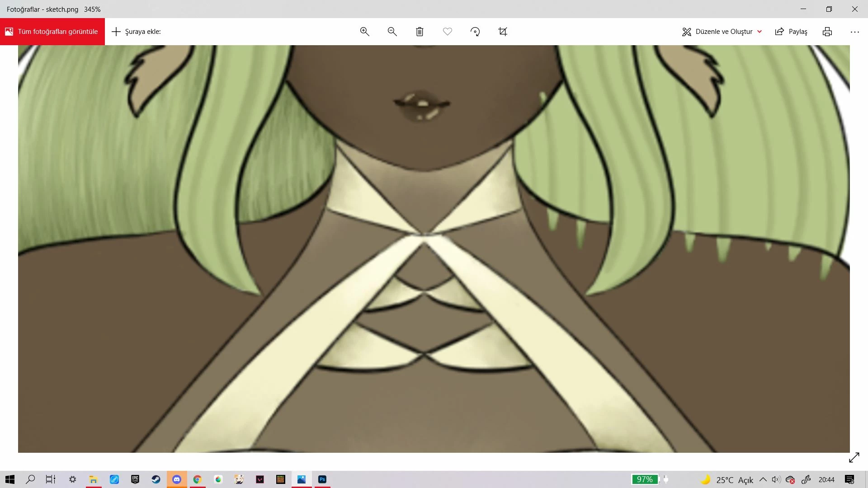This screenshot has height=488, width=868.
Task: Click the volume speaker tray icon
Action: pos(776,479)
